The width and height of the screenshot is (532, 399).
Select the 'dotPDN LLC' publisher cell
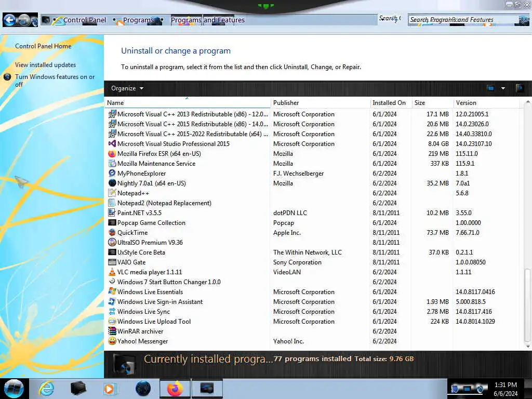290,212
